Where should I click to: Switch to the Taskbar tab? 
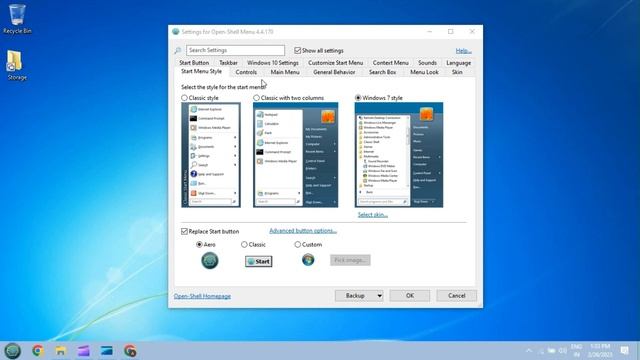(x=229, y=63)
